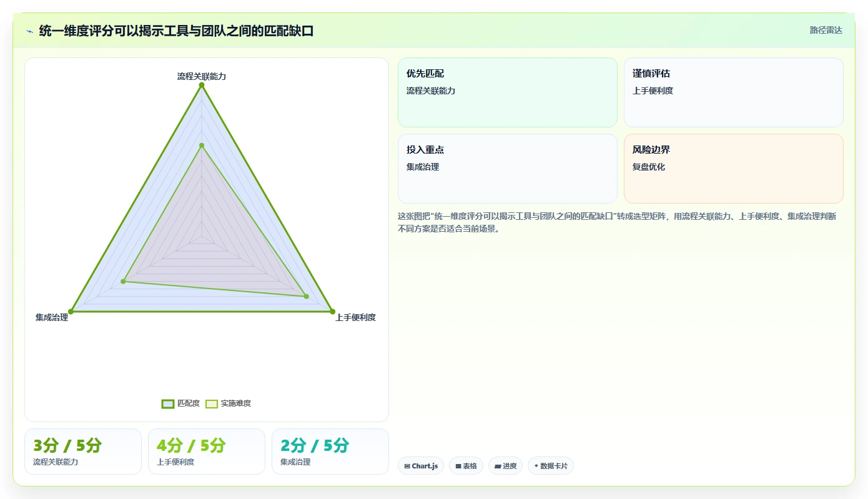Click the 流程关联能力 radar axis label
The image size is (868, 499).
coord(202,76)
